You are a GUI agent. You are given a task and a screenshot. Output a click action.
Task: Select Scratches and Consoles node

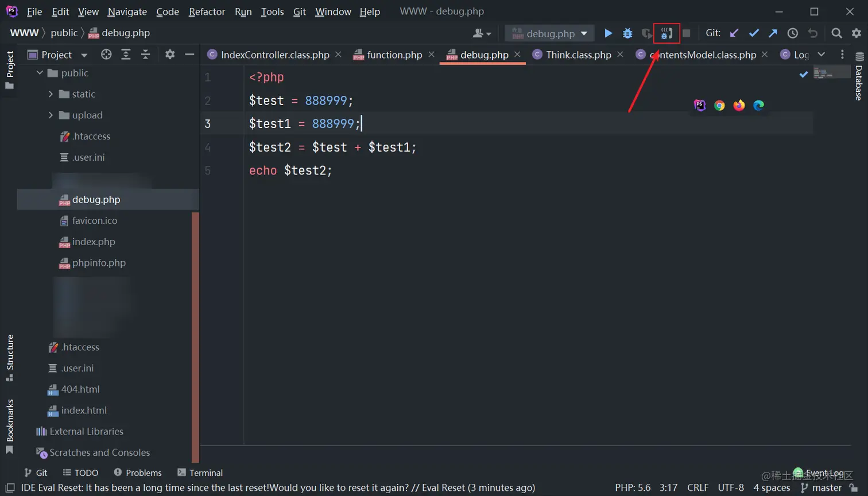tap(93, 453)
